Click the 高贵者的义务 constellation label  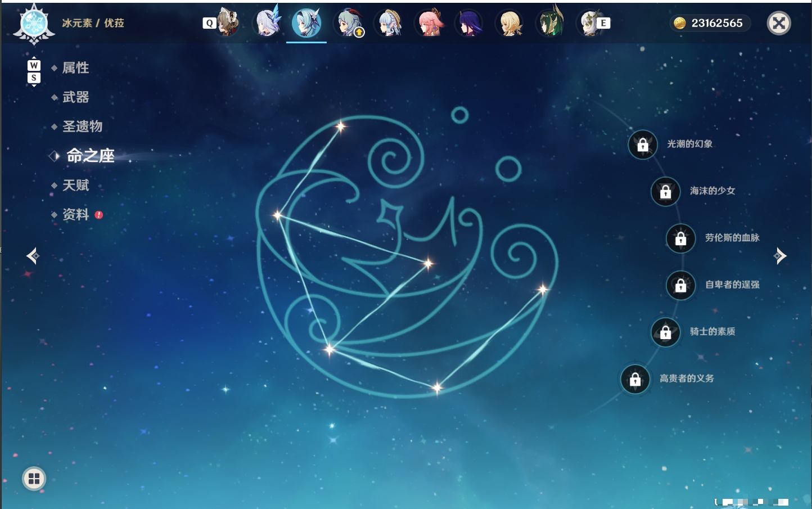687,379
